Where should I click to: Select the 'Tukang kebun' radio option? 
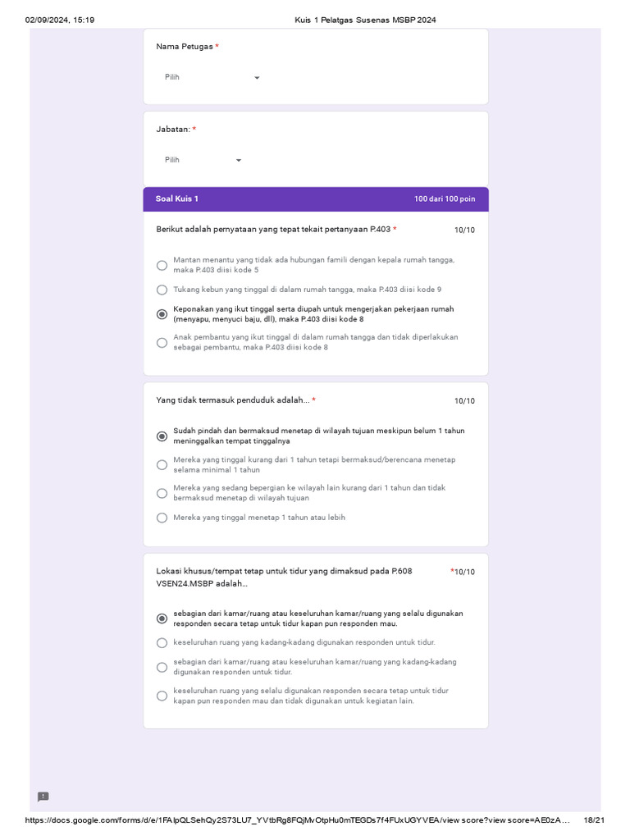162,290
